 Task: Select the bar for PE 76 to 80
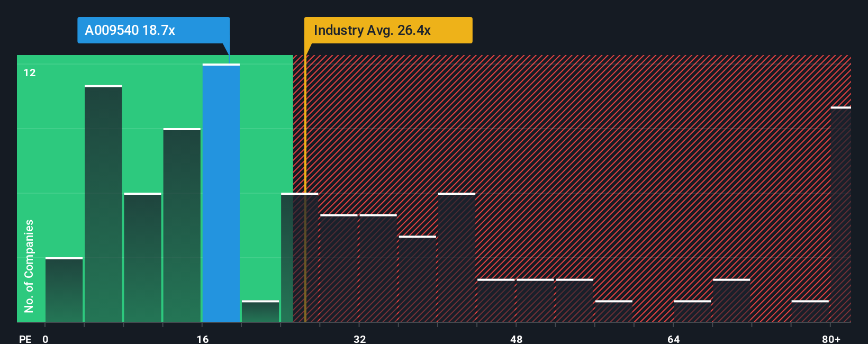point(810,311)
